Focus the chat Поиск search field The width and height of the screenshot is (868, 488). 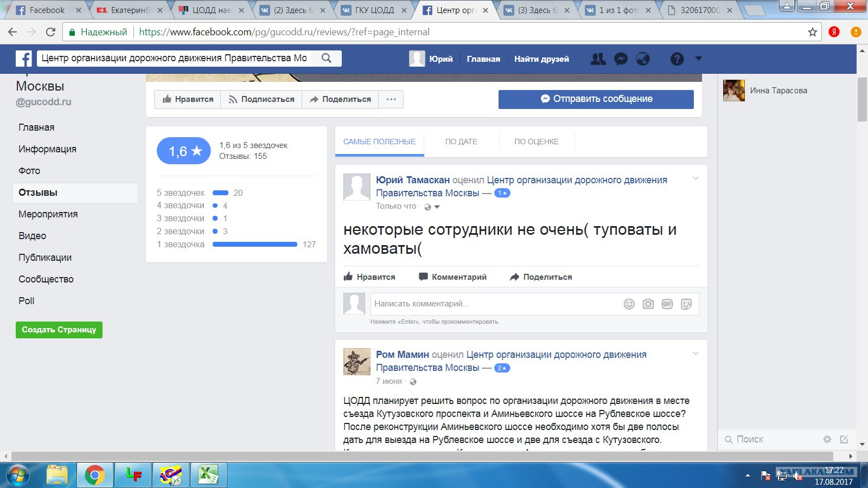click(x=771, y=439)
